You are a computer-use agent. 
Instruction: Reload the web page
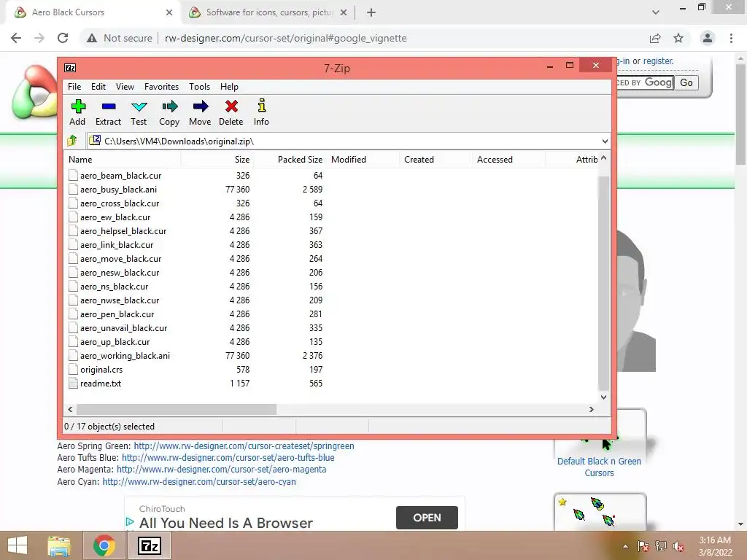tap(63, 38)
